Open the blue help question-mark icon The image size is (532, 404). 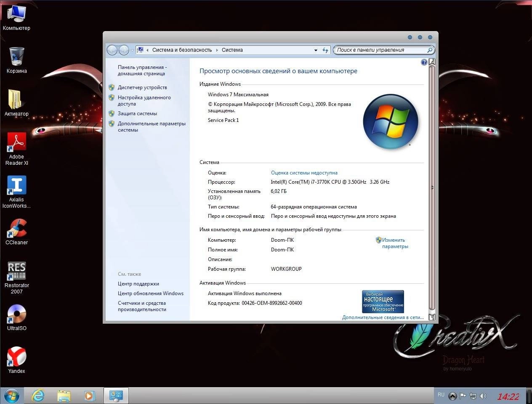pos(424,62)
